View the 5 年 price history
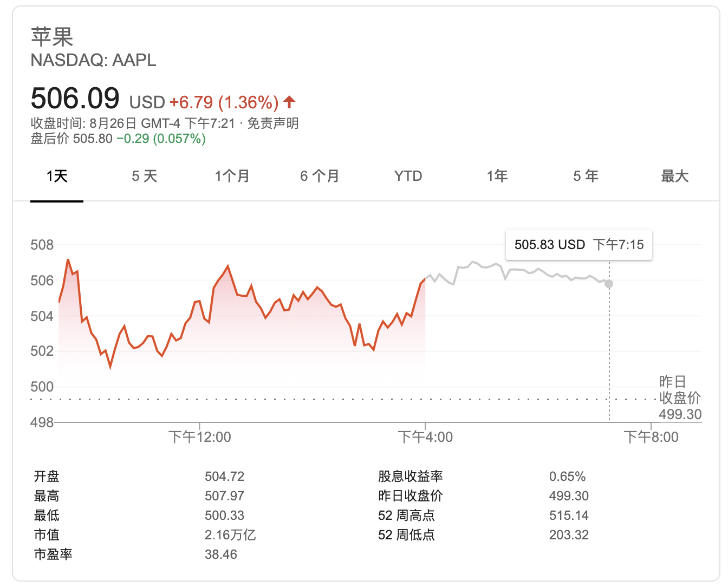 [586, 176]
